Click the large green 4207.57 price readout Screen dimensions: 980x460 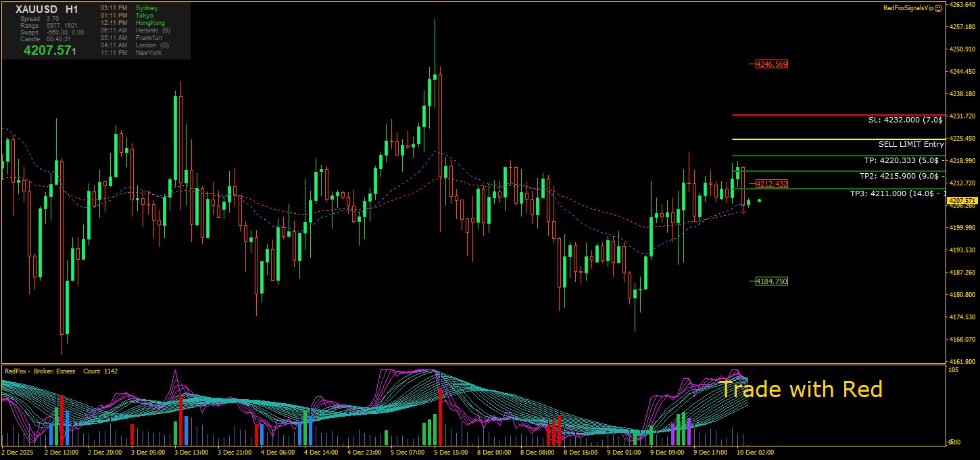(48, 50)
